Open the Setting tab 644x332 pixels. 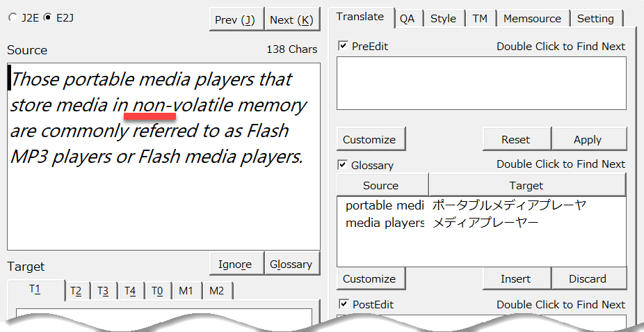coord(595,19)
